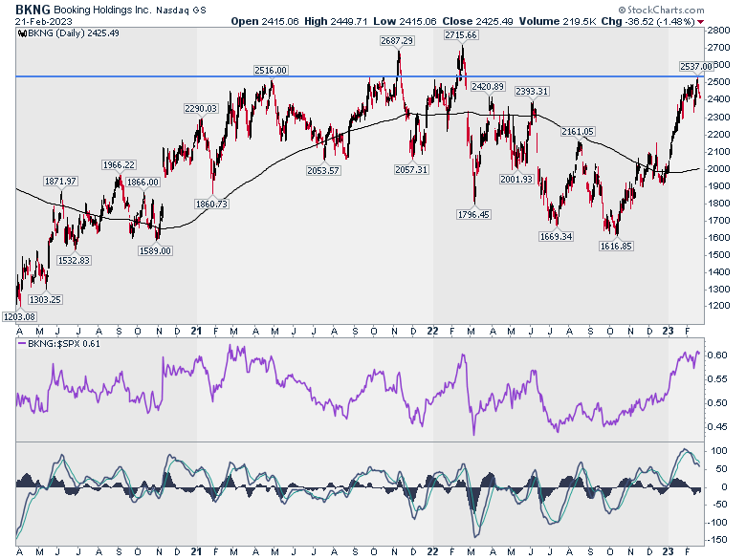Click the 23 year marker on bottom axis

coord(668,552)
